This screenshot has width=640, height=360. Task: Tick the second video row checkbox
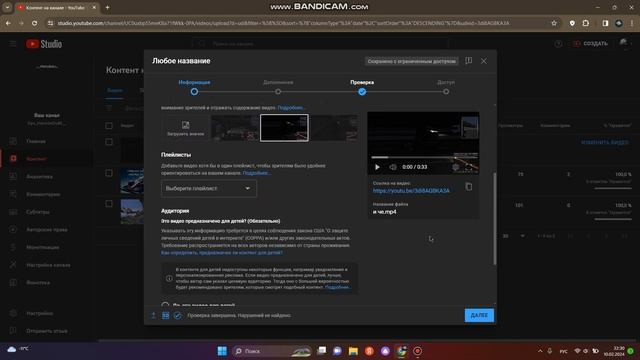pyautogui.click(x=109, y=173)
